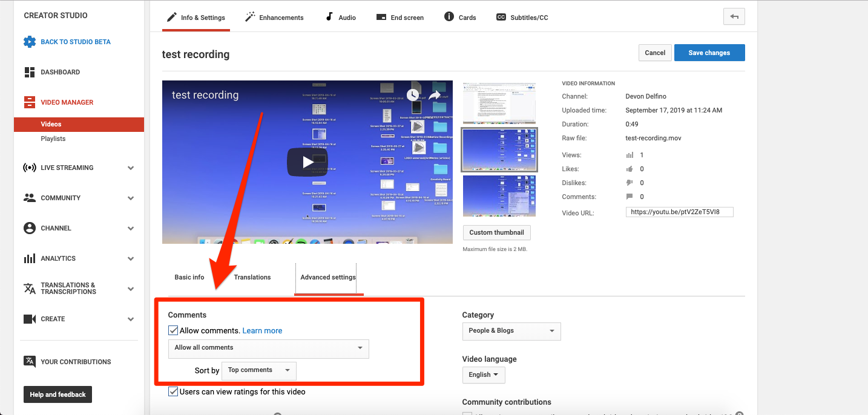
Task: Open the Sort by Top comments dropdown
Action: coord(259,370)
